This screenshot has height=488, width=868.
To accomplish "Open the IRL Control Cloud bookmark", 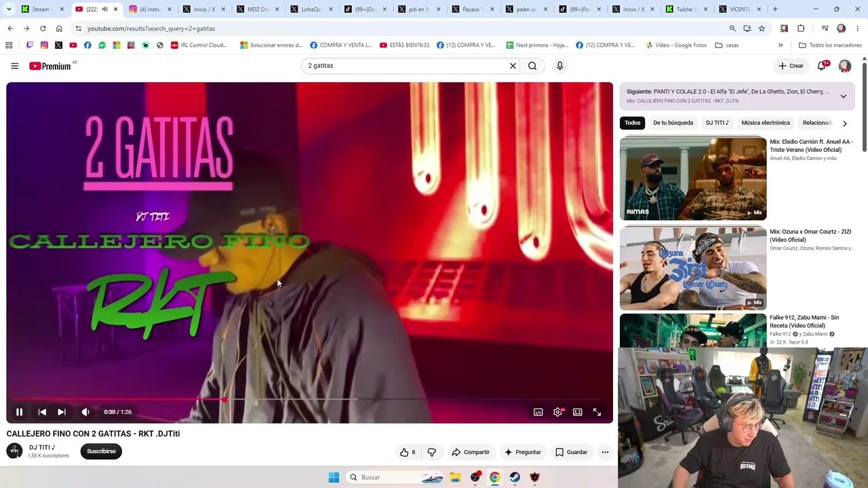I will [199, 45].
